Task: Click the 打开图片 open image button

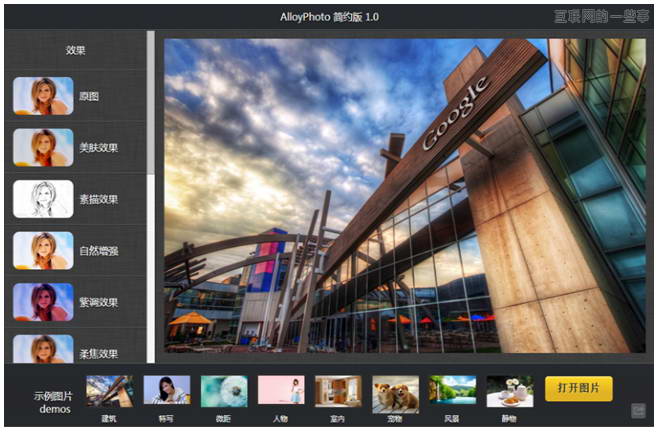Action: (579, 388)
